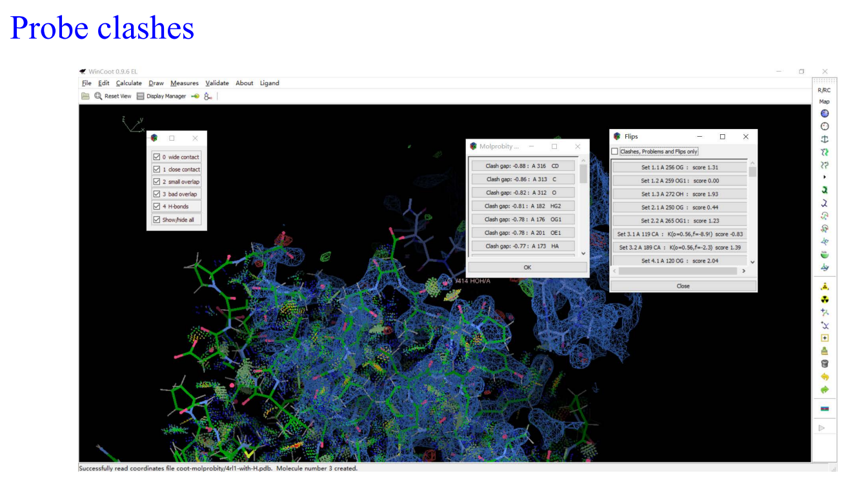Click the R/RC refinement selector

point(824,90)
